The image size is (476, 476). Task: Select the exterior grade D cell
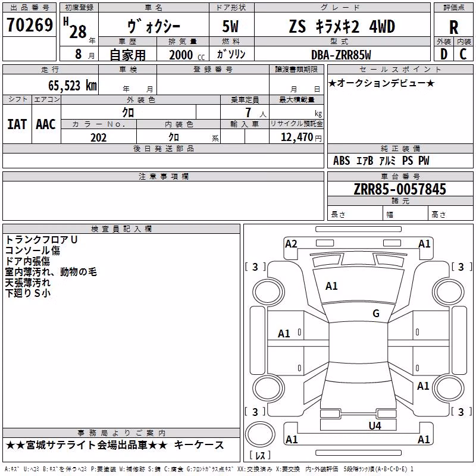coord(444,54)
